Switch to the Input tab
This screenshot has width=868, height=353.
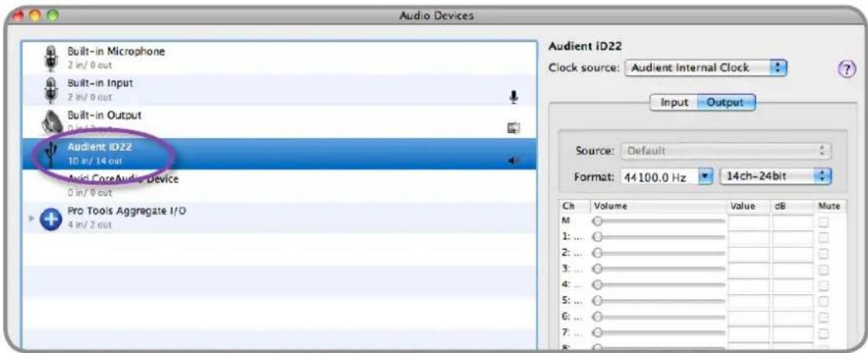(x=673, y=102)
